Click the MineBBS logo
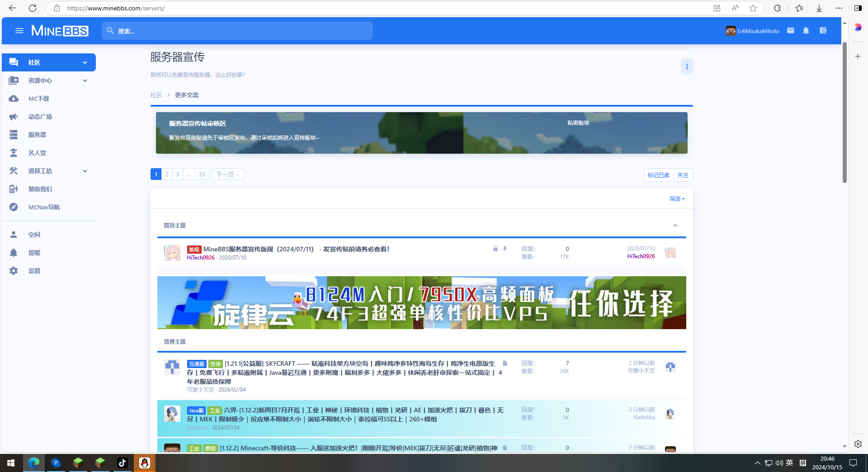Image resolution: width=868 pixels, height=472 pixels. (60, 31)
